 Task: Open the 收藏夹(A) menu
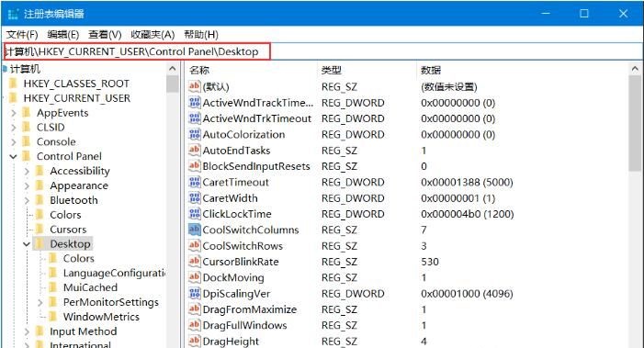point(153,35)
